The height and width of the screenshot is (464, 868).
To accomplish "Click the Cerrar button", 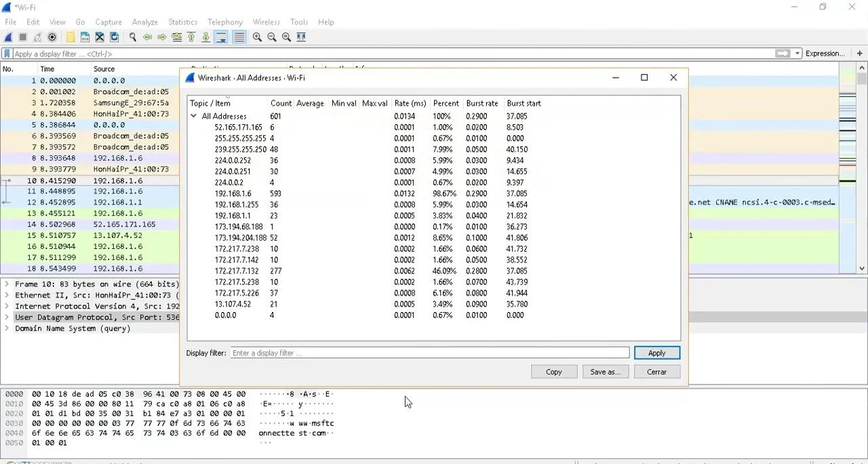I will pyautogui.click(x=656, y=372).
